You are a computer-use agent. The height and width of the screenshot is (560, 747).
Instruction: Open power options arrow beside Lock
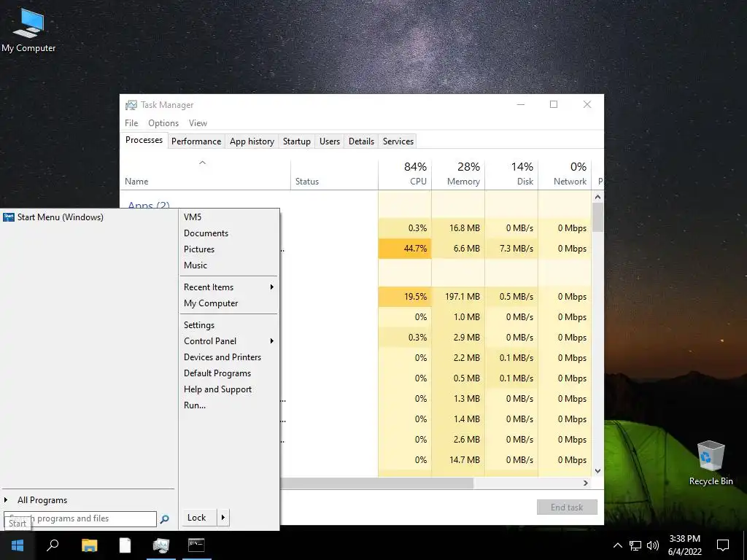(223, 518)
